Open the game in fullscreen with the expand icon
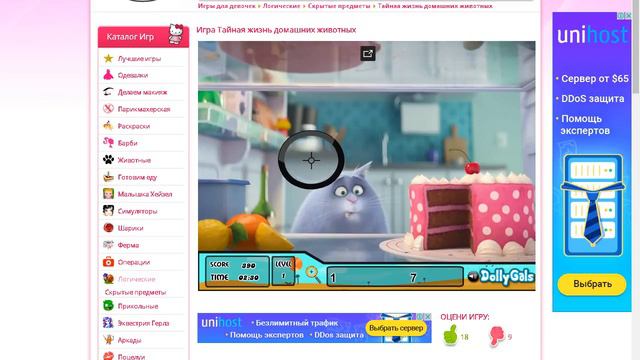Image resolution: width=640 pixels, height=360 pixels. pos(368,53)
